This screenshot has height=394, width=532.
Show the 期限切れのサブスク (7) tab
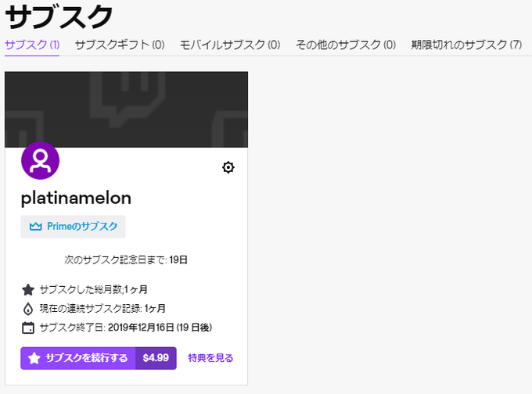click(466, 45)
